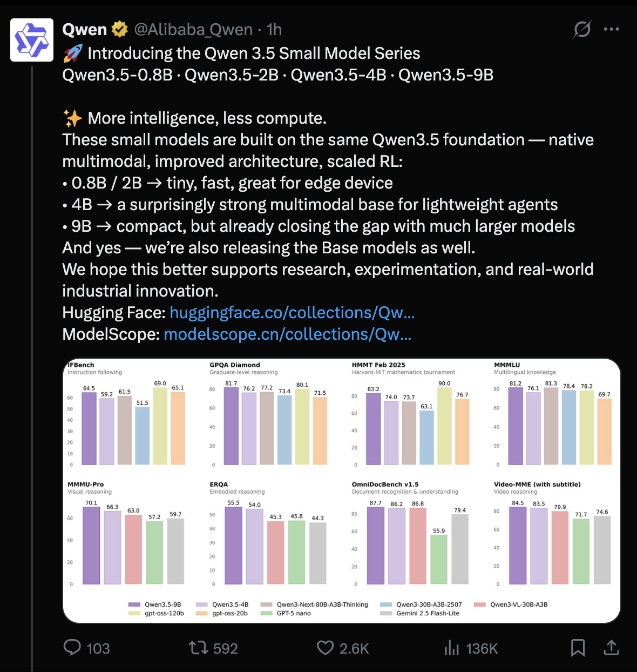Open the ModelScope collections link
The height and width of the screenshot is (672, 637).
coord(287,334)
